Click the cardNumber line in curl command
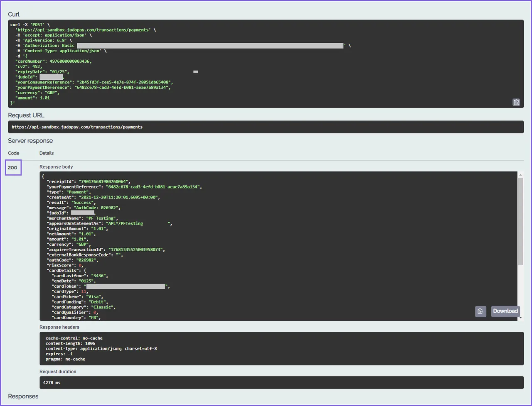This screenshot has width=532, height=406. (x=53, y=61)
